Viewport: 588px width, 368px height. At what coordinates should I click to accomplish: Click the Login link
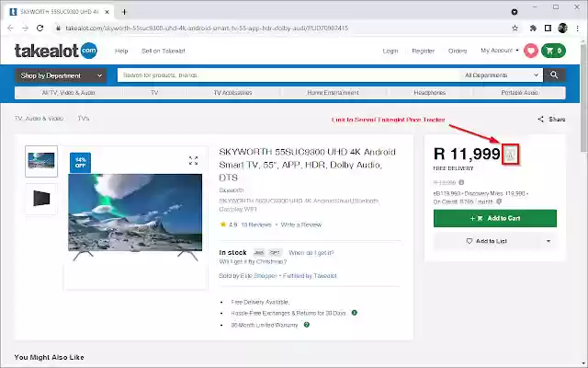[x=390, y=52]
